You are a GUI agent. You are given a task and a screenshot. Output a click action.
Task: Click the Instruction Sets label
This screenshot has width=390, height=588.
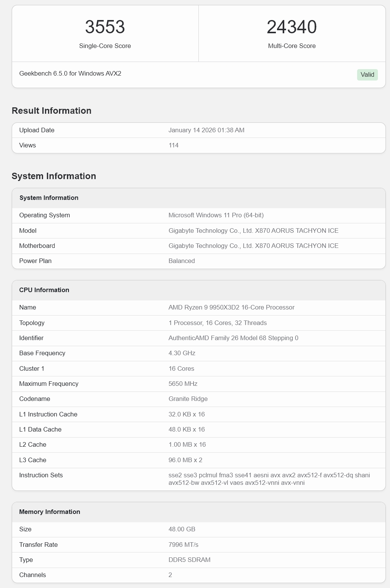coord(41,475)
